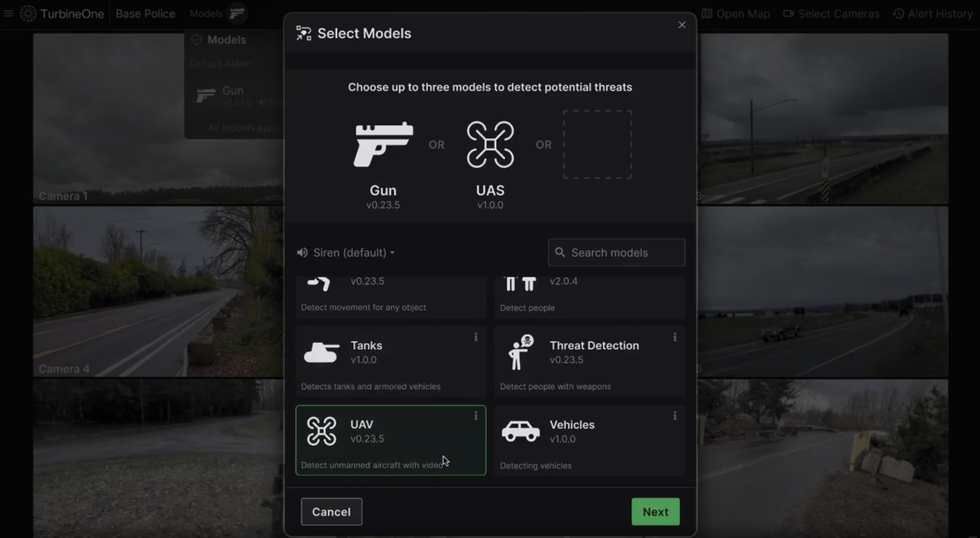This screenshot has height=538, width=980.
Task: Open Map from the top bar
Action: (735, 14)
